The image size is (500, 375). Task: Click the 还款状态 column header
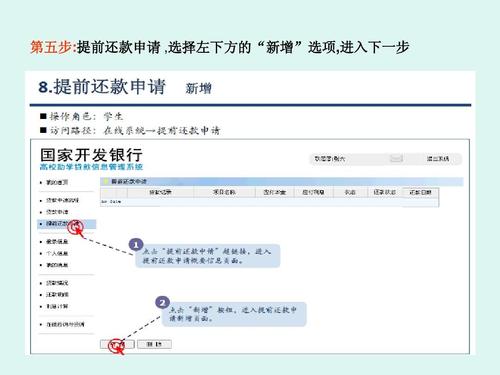[385, 192]
